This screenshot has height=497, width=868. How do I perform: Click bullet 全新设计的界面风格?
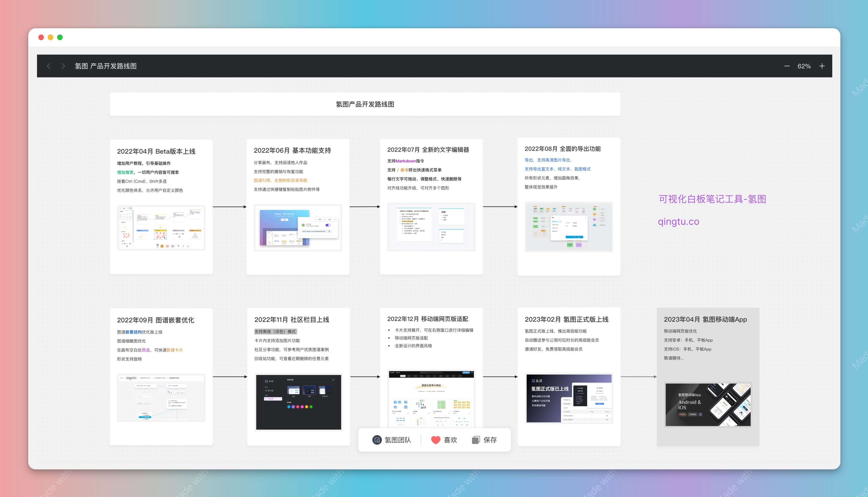(413, 346)
